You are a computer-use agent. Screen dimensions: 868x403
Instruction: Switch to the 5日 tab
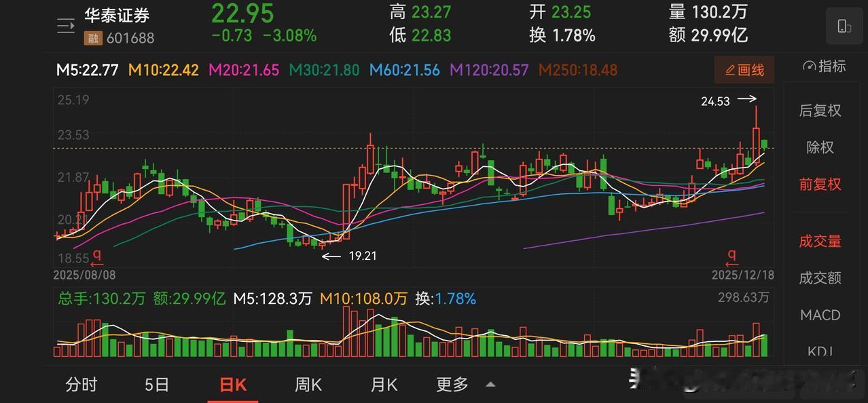pyautogui.click(x=157, y=385)
